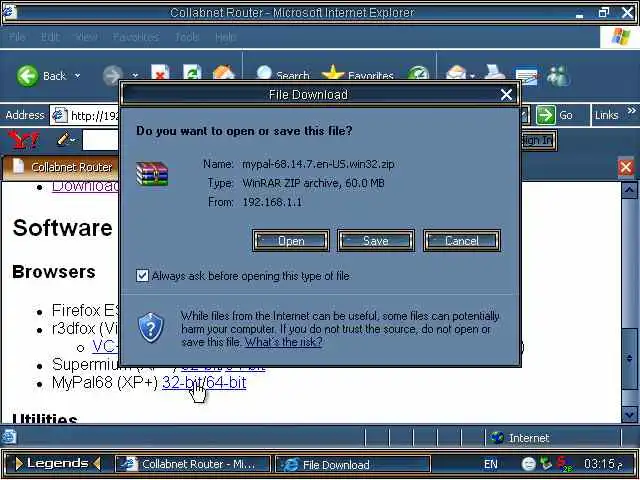This screenshot has height=480, width=640.
Task: Click the Windows flag logo
Action: pyautogui.click(x=620, y=37)
